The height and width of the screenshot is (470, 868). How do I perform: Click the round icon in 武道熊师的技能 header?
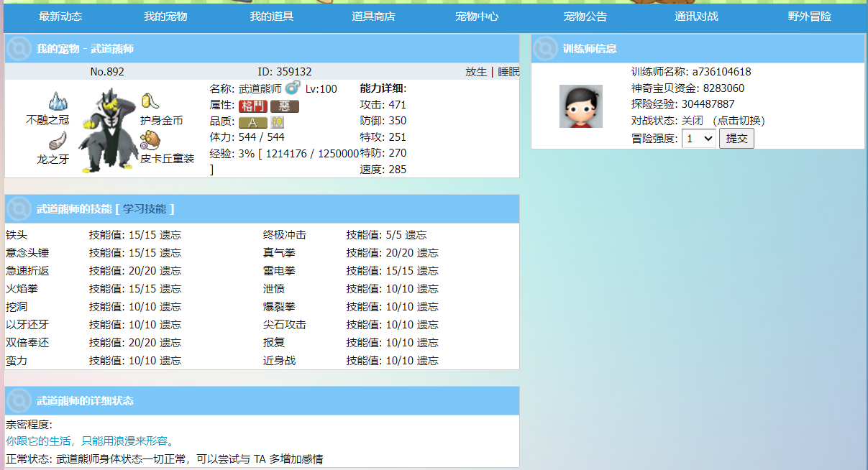19,209
